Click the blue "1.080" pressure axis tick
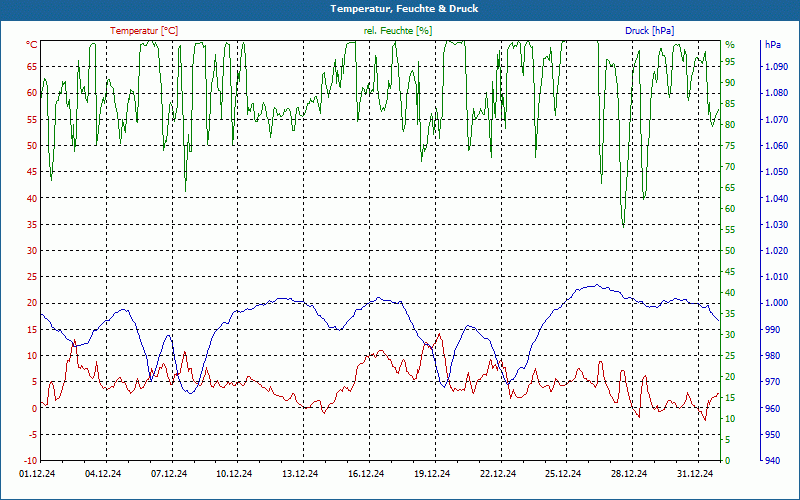800x500 pixels. click(x=777, y=93)
